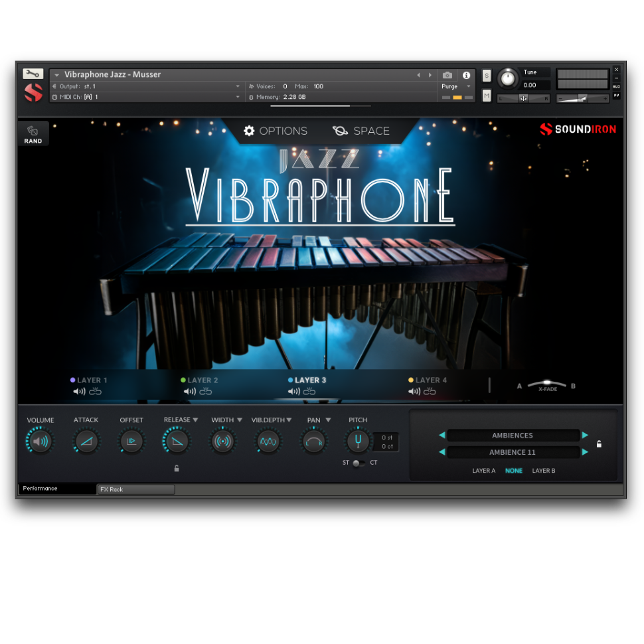Open the Vib.Depth dropdown menu
This screenshot has width=644, height=644.
coord(289,420)
